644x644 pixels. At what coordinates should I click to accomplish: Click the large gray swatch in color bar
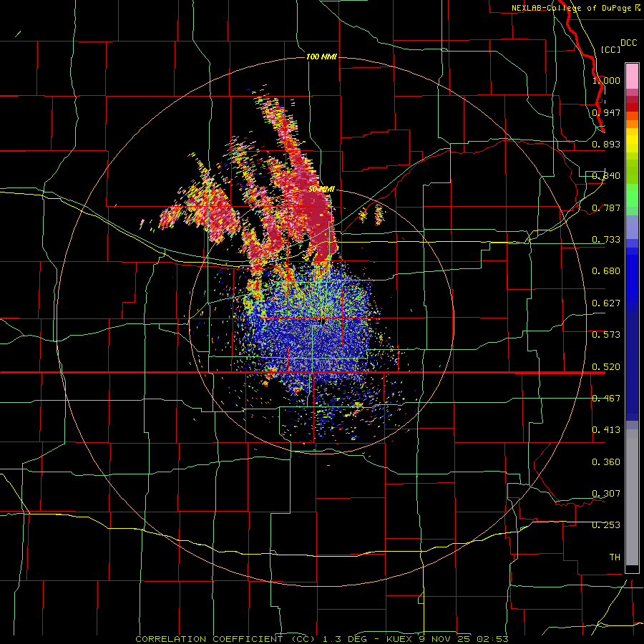(632, 497)
